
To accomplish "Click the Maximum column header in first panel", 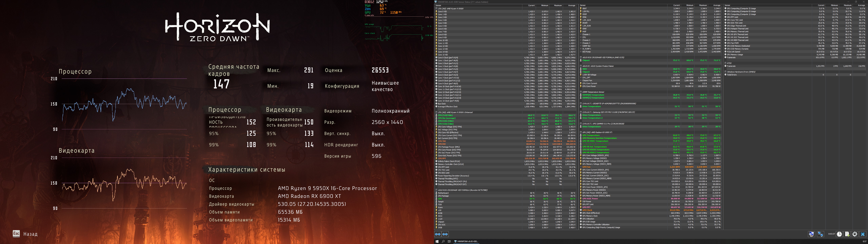I will tap(558, 5).
